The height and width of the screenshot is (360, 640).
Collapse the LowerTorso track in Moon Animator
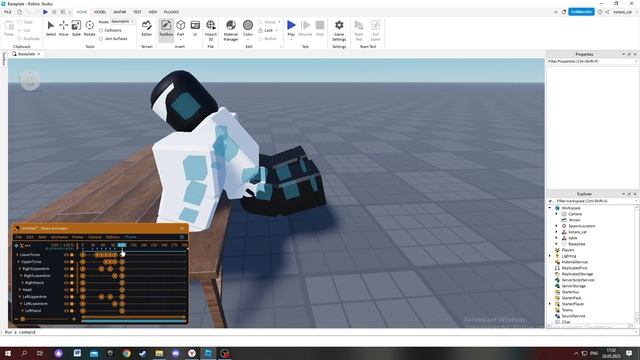[17, 255]
